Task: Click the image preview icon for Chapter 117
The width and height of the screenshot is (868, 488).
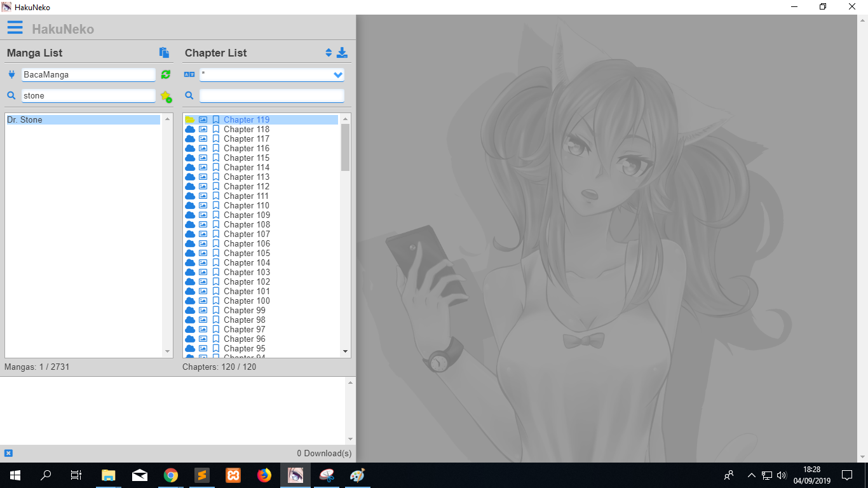Action: pyautogui.click(x=203, y=139)
